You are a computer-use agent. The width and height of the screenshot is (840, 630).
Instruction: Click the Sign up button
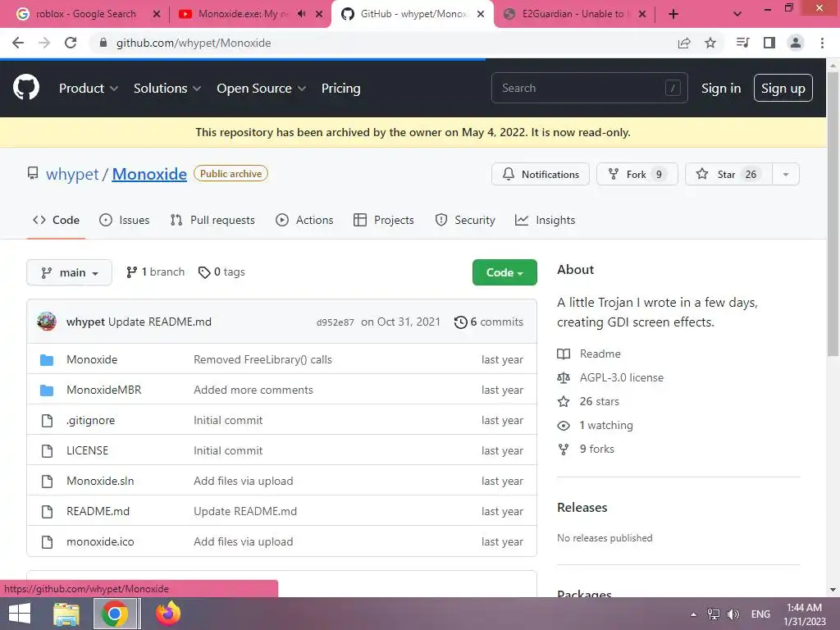coord(783,89)
